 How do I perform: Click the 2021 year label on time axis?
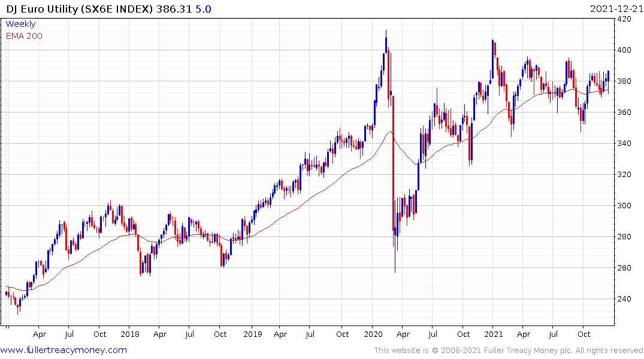pos(493,334)
